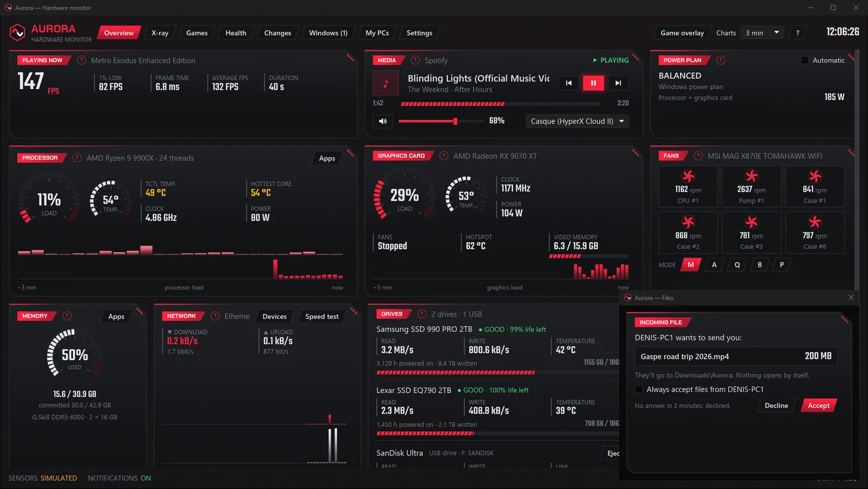This screenshot has height=489, width=868.
Task: Seek within the song progress bar
Action: [501, 104]
